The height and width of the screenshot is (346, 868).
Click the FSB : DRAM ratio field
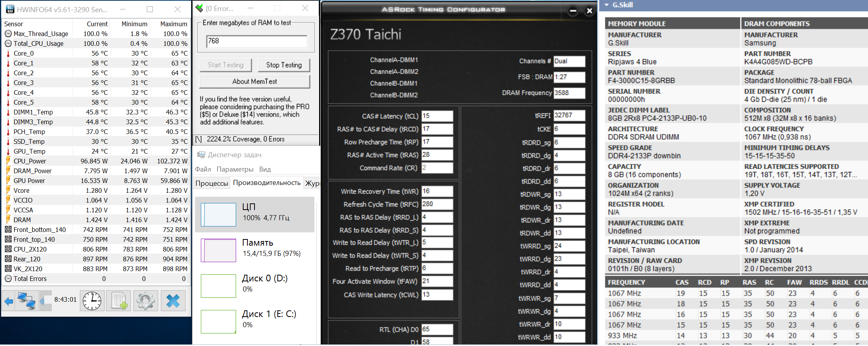(x=570, y=77)
